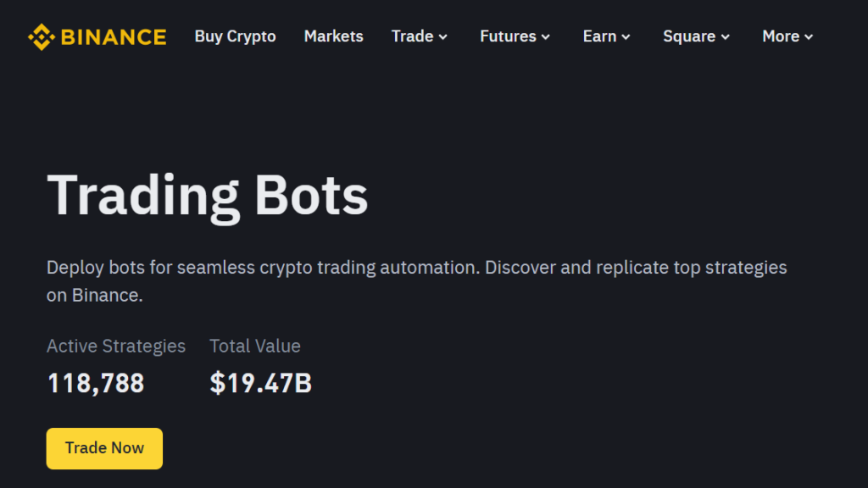Open the Earn menu

coord(599,36)
